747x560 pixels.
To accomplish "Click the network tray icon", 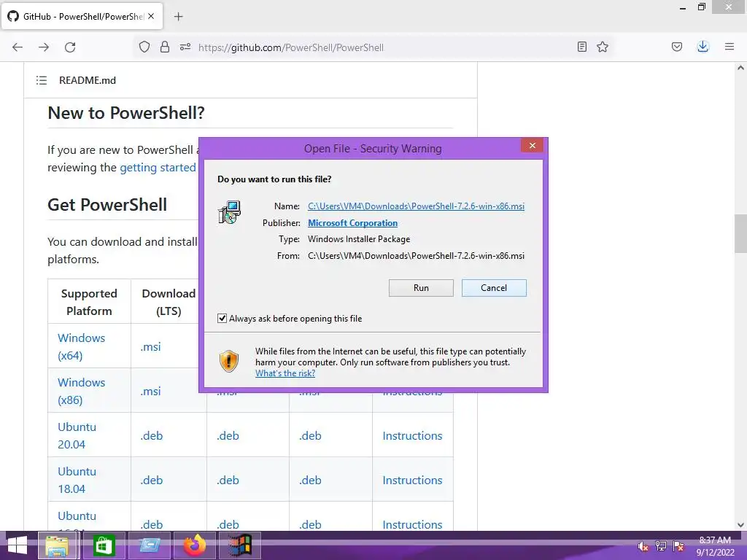I will coord(661,546).
